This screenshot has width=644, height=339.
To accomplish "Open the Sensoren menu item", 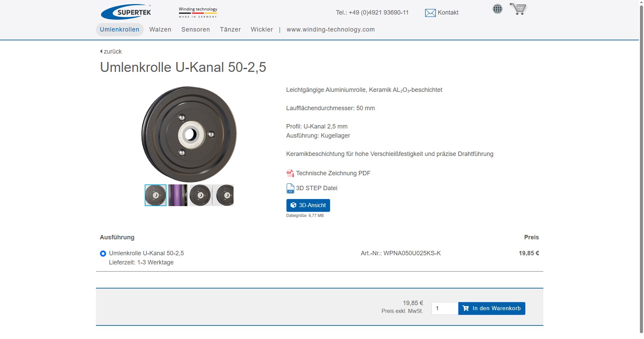I will coord(196,29).
